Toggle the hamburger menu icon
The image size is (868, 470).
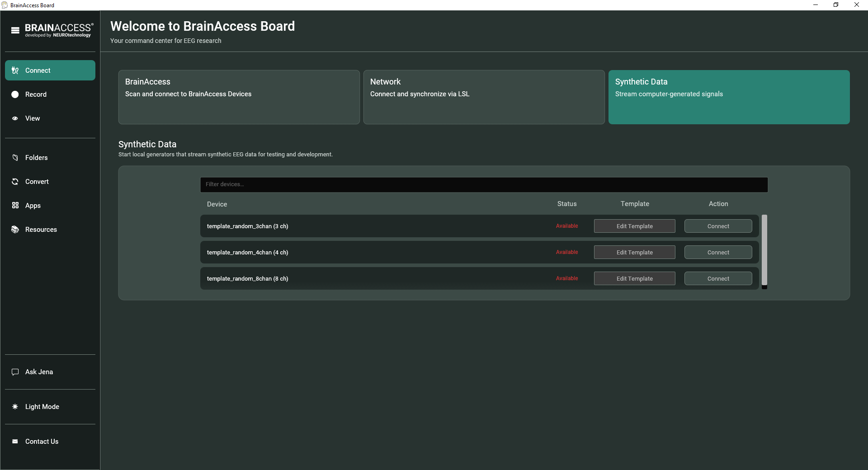(x=15, y=30)
